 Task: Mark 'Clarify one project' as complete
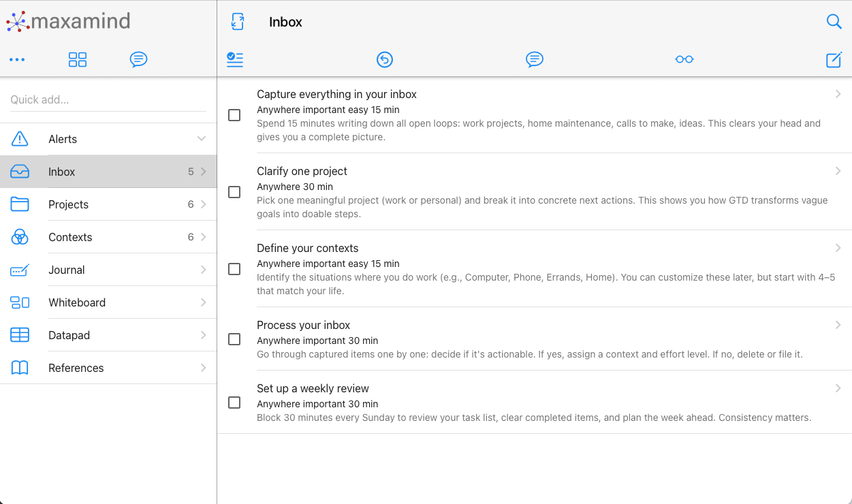[x=234, y=192]
